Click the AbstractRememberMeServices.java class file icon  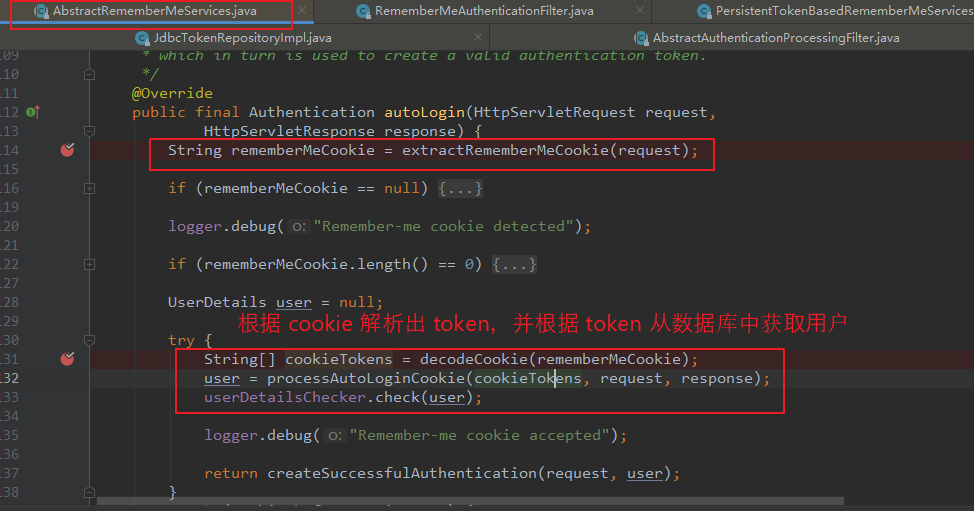[41, 11]
